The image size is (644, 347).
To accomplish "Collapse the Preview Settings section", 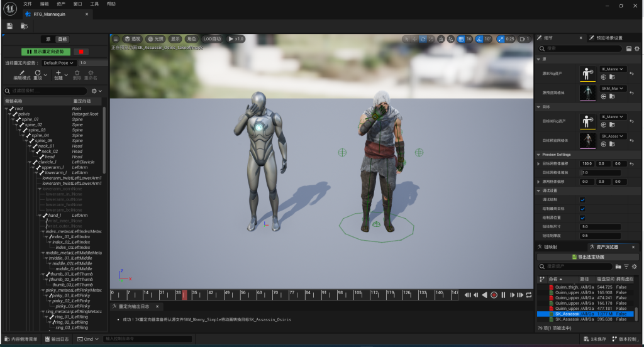I will pyautogui.click(x=539, y=155).
